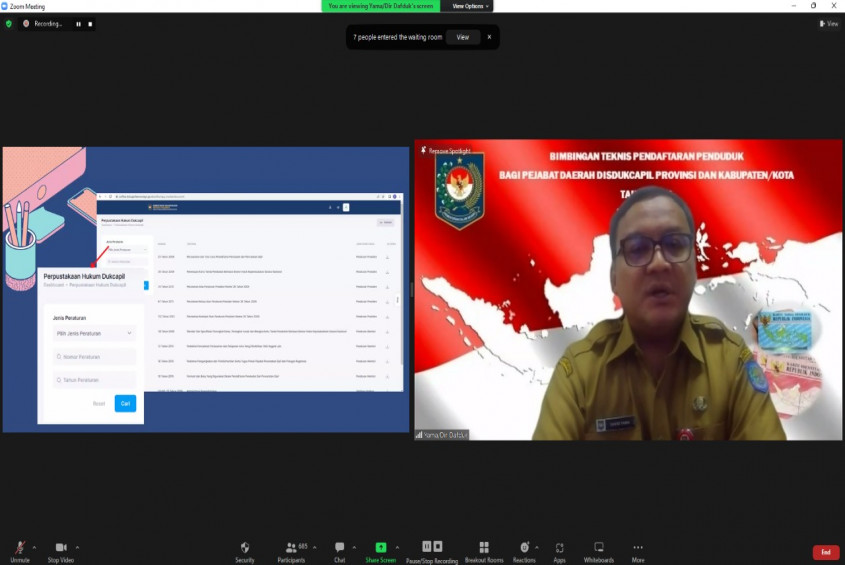Expand the audio options arrow next to Unmute
Viewport: 845px width, 565px height.
[35, 547]
